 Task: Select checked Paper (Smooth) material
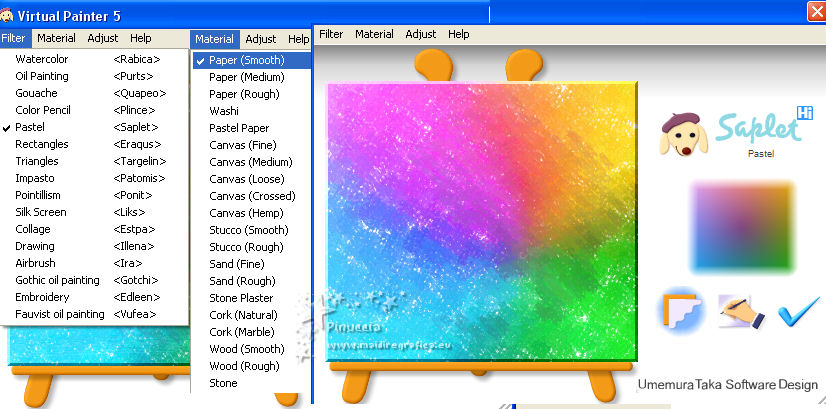251,60
